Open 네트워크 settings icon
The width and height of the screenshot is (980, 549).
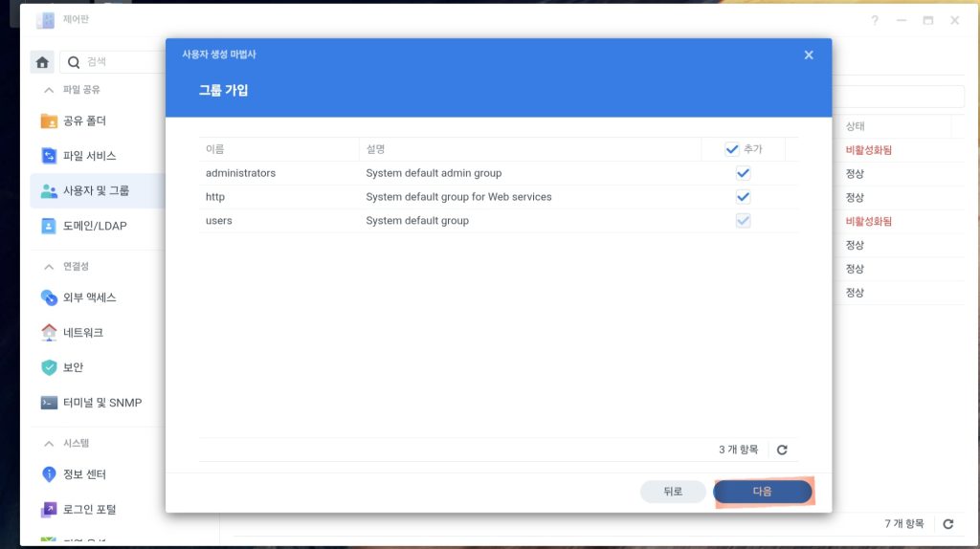pyautogui.click(x=49, y=333)
